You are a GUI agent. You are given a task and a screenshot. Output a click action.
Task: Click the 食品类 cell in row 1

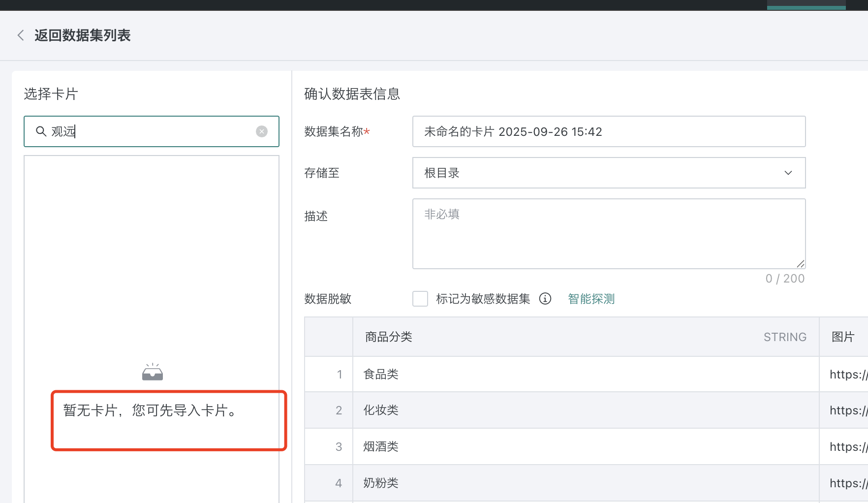[x=381, y=375]
